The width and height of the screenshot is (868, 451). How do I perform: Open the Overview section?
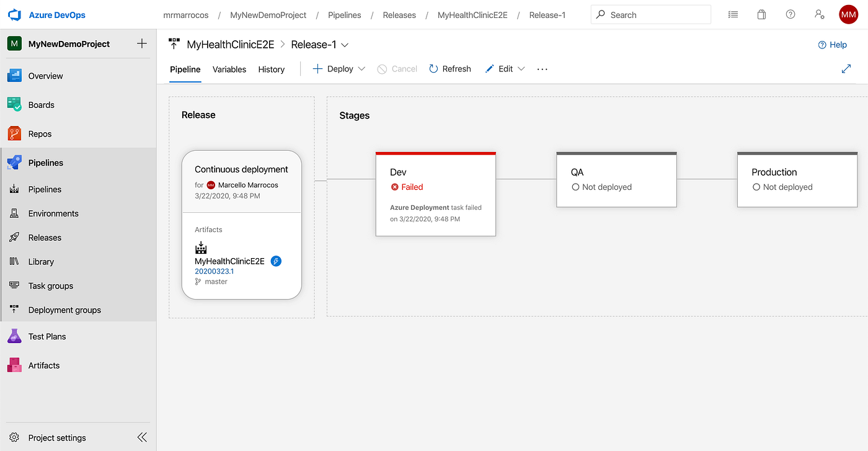(45, 75)
